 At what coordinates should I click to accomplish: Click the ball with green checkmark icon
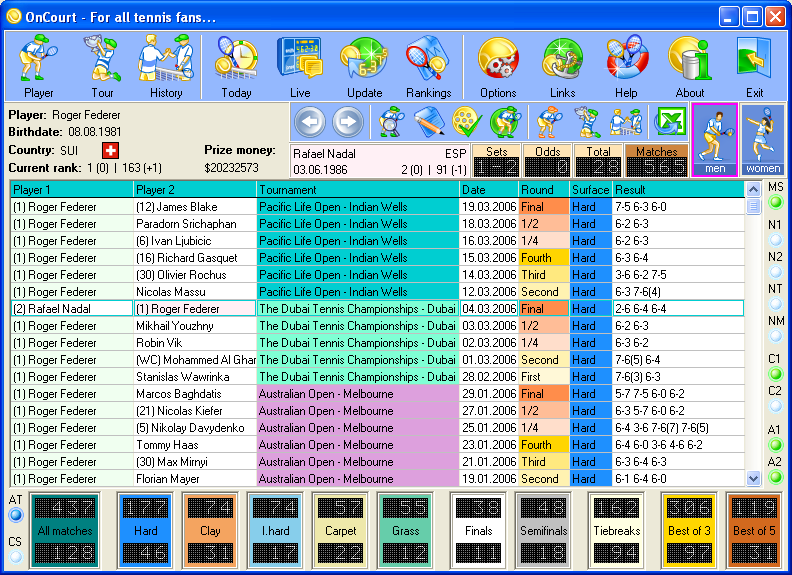click(x=467, y=122)
